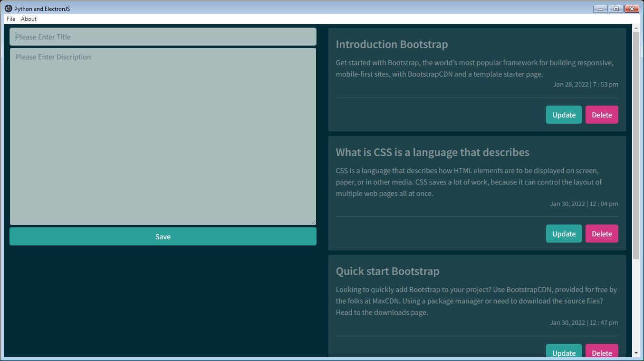
Task: Click the Save button
Action: click(163, 236)
